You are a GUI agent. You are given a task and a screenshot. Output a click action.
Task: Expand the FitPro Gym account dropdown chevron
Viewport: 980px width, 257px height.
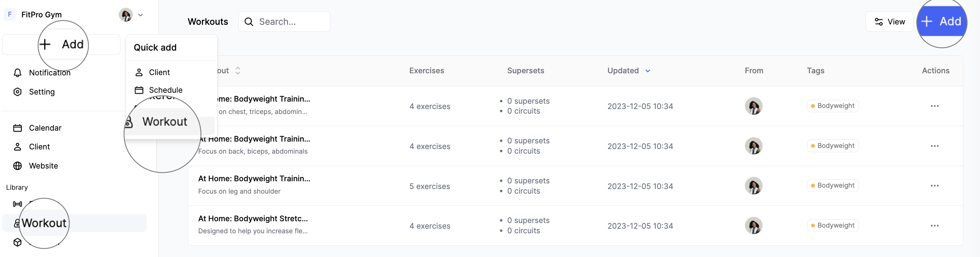tap(140, 15)
